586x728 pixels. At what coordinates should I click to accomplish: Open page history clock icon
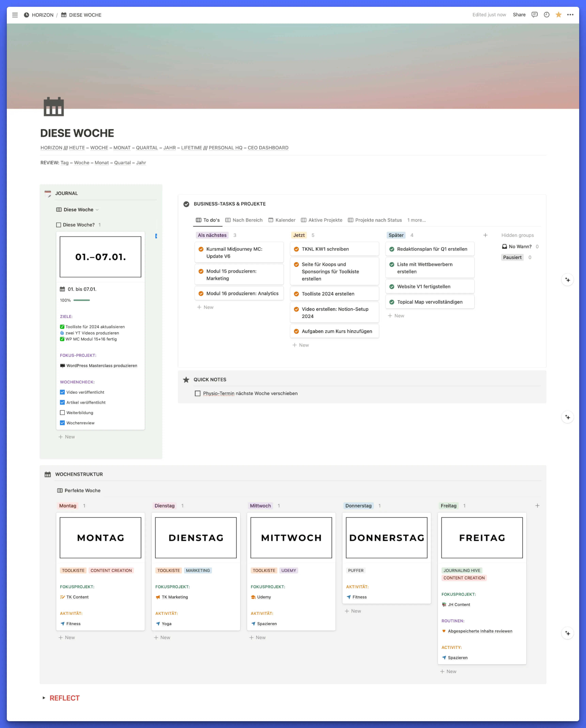click(x=546, y=14)
